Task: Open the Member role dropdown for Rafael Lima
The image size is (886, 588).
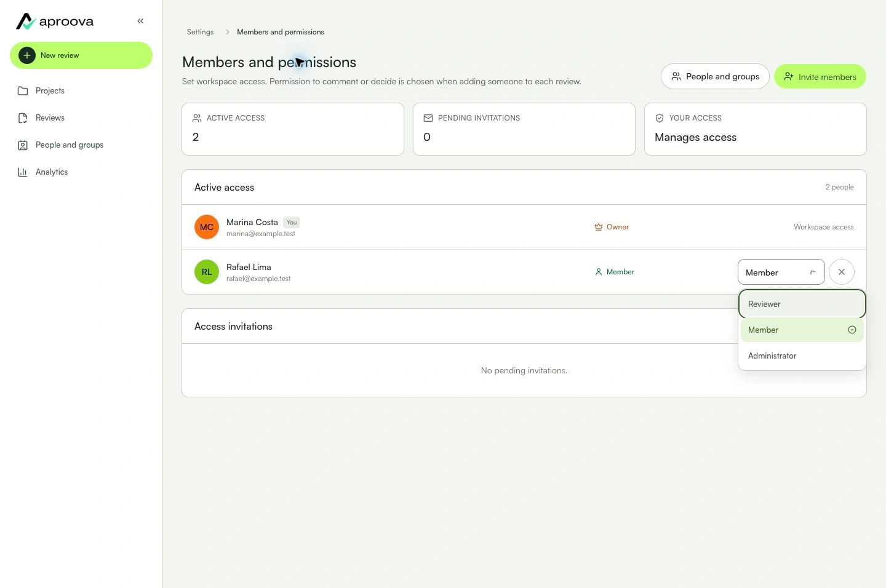Action: (x=781, y=272)
